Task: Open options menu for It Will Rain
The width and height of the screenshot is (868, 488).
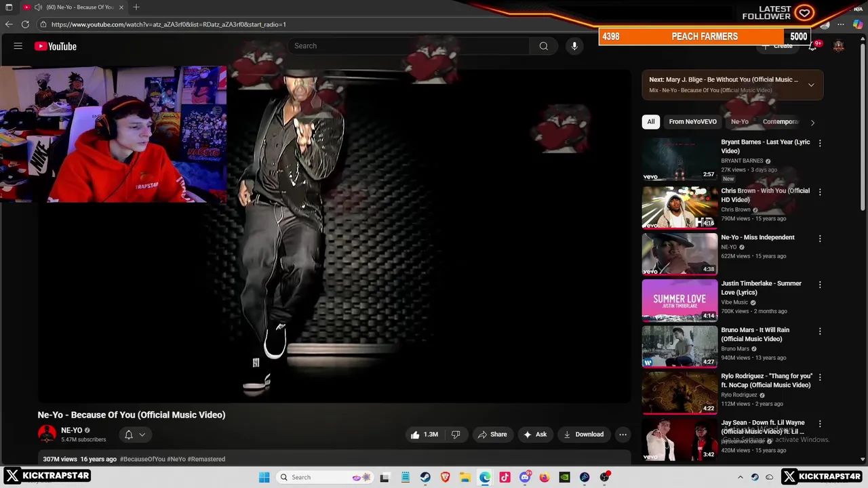Action: (820, 331)
